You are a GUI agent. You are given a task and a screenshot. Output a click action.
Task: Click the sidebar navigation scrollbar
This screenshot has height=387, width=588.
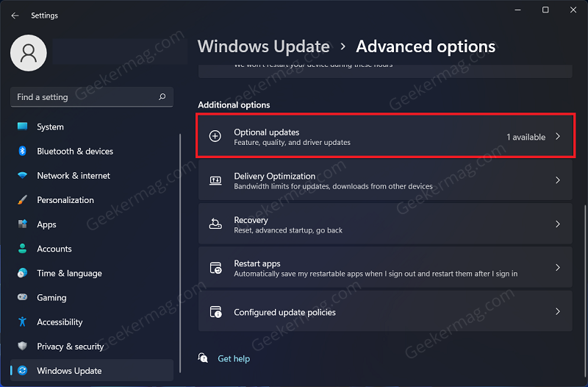tap(180, 253)
